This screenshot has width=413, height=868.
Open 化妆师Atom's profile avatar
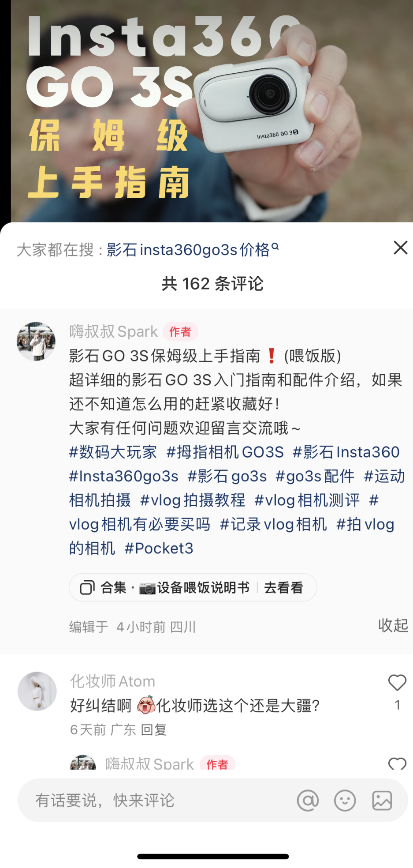[37, 691]
